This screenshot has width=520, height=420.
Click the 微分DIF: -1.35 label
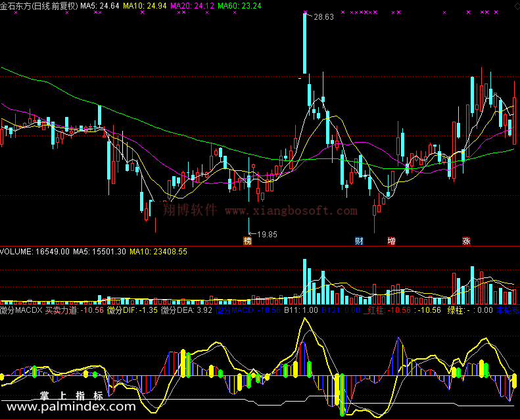click(132, 310)
